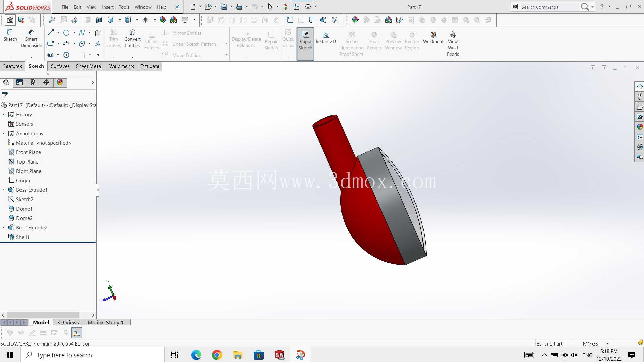Expand the Boss-Extrude2 feature

click(3, 228)
